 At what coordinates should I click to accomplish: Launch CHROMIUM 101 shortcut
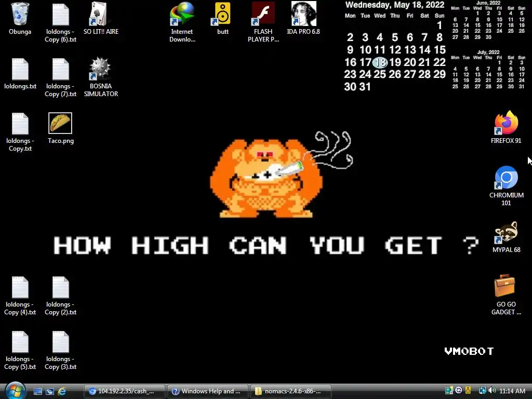click(506, 186)
